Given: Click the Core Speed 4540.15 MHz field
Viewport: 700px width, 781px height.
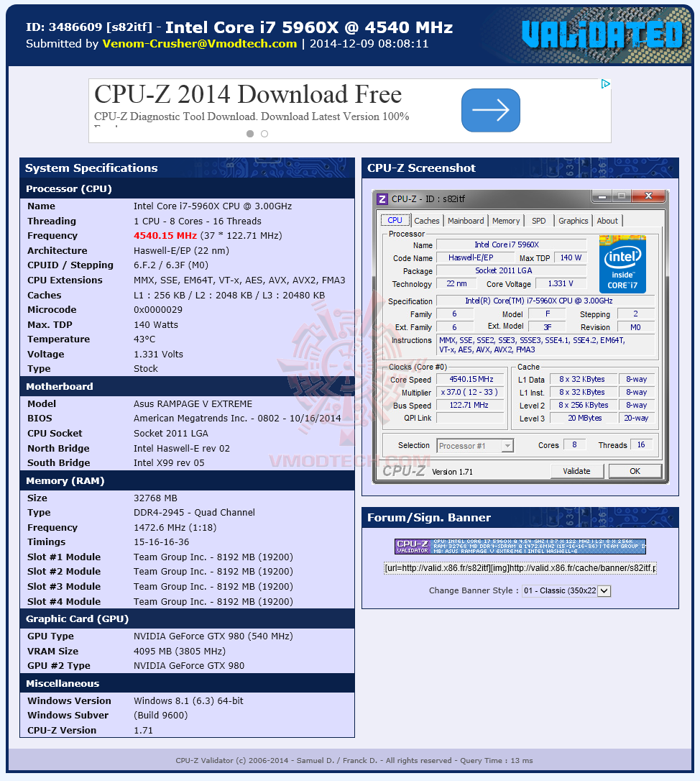Looking at the screenshot, I should tap(471, 380).
